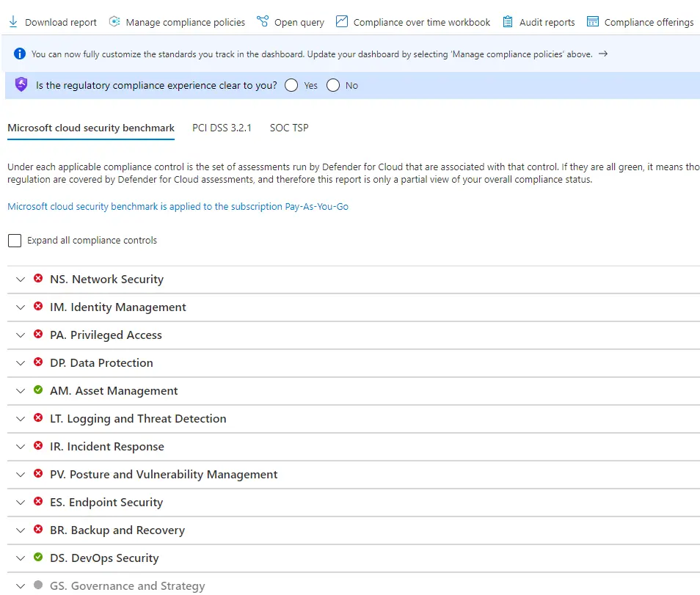Expand the NS. Network Security chevron
The height and width of the screenshot is (595, 700).
tap(21, 280)
